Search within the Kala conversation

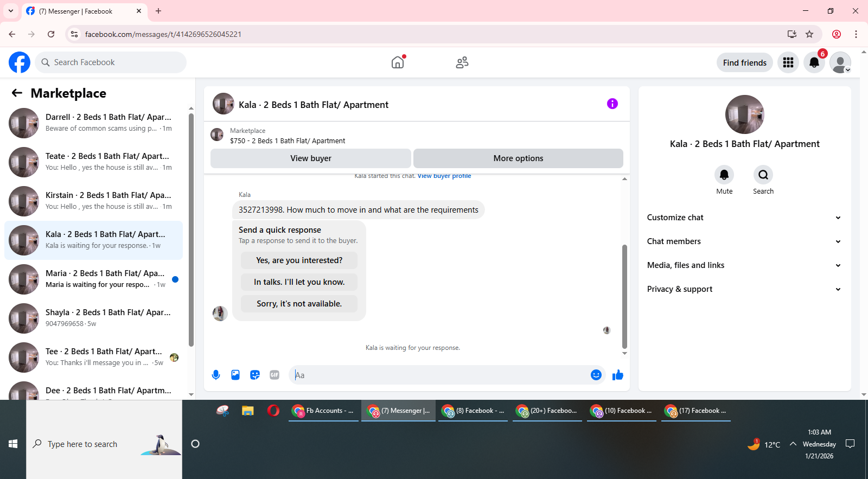763,175
